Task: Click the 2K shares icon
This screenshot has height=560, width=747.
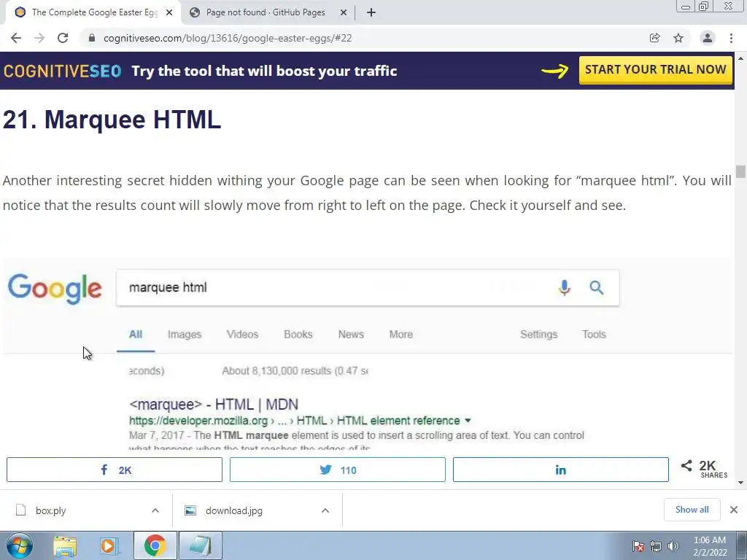Action: (x=686, y=465)
